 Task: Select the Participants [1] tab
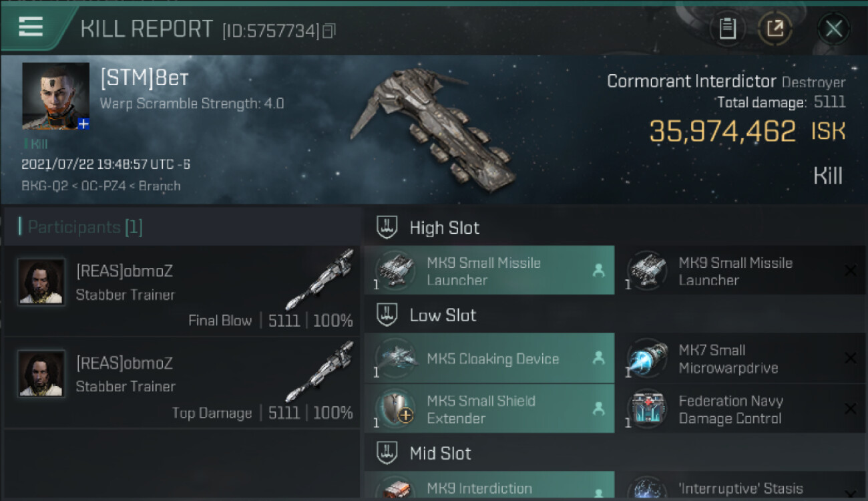point(81,227)
